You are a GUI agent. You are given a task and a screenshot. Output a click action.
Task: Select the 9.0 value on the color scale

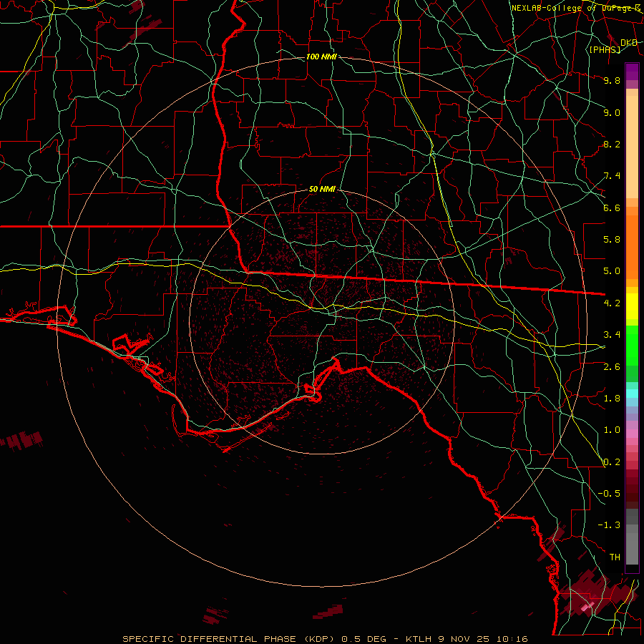tap(612, 112)
